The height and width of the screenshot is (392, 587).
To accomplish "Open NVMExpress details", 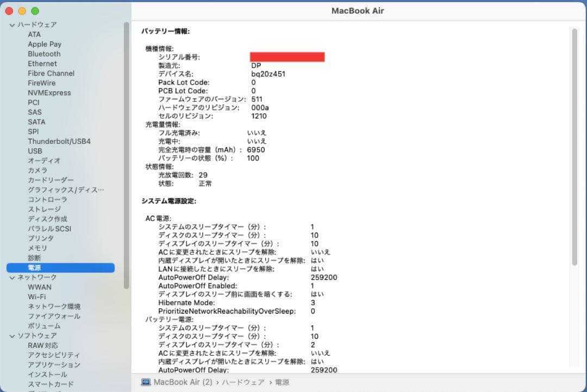I will point(49,93).
